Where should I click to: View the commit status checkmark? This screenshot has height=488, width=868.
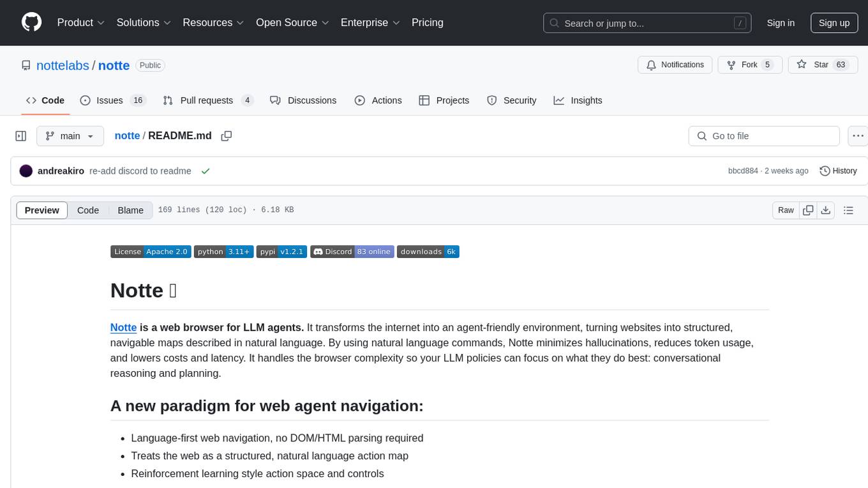point(206,171)
